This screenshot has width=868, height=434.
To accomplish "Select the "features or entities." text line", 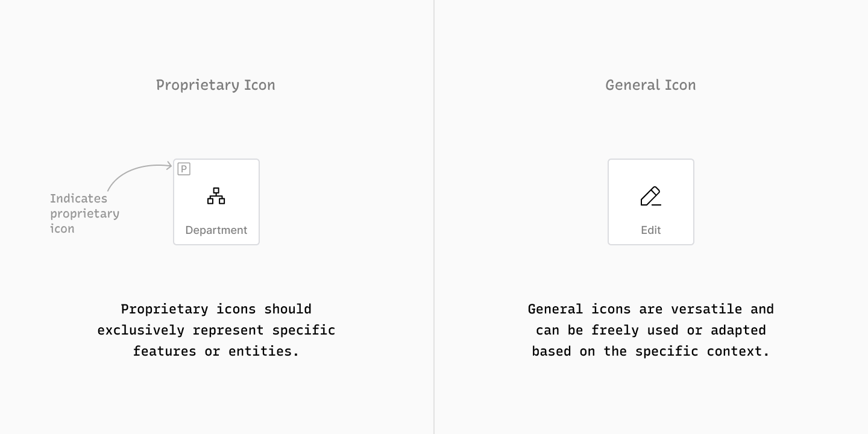I will coord(216,351).
